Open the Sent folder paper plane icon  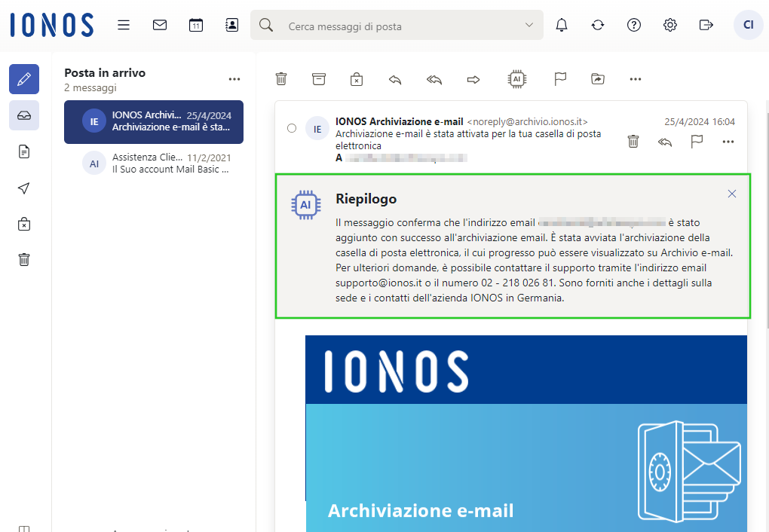[x=24, y=188]
